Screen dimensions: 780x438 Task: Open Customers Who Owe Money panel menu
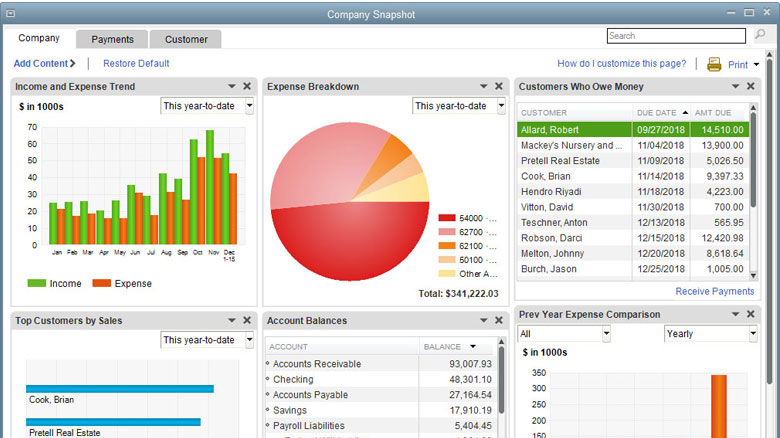point(736,86)
